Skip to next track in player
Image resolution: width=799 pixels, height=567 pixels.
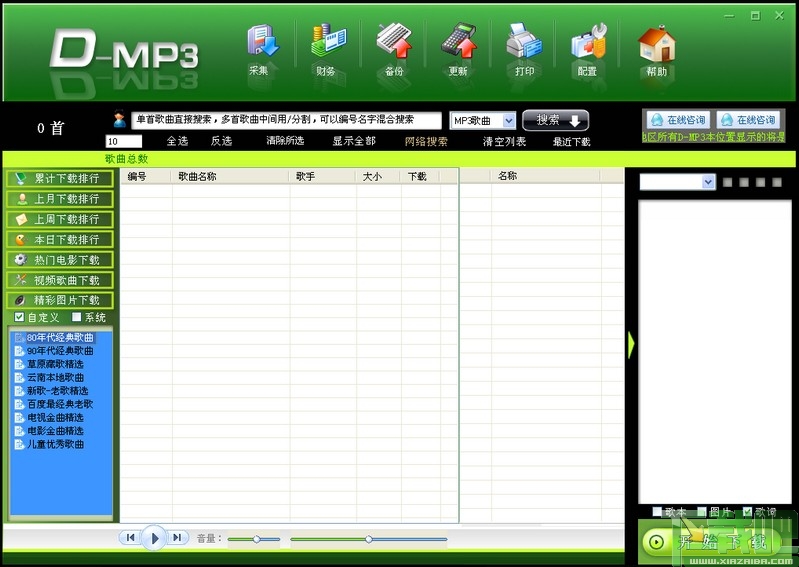(x=177, y=537)
